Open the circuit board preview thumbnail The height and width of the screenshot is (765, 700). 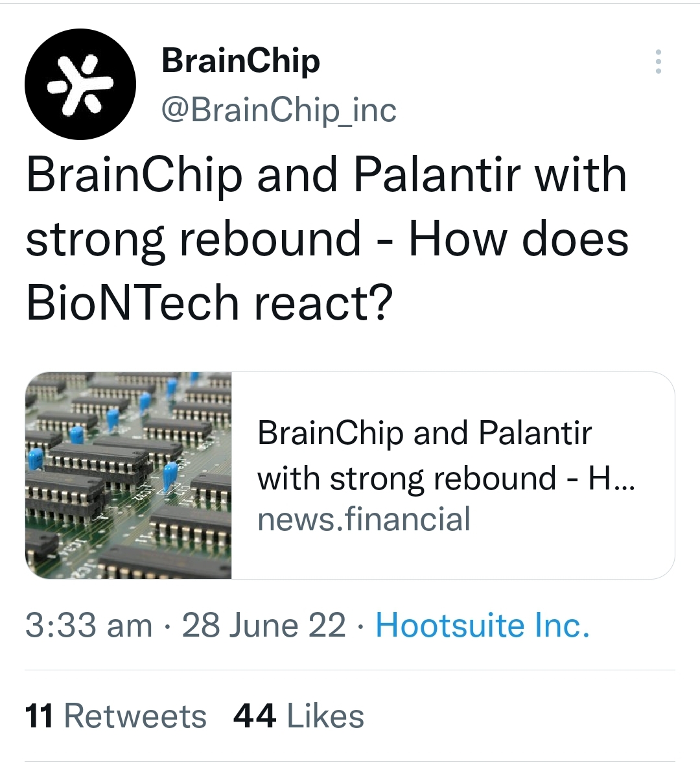pos(128,476)
